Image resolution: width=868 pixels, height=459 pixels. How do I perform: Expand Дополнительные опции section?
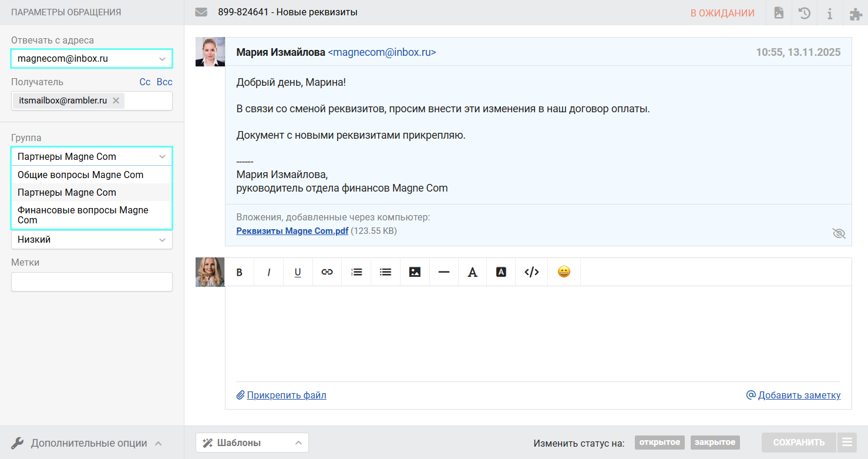coord(87,443)
